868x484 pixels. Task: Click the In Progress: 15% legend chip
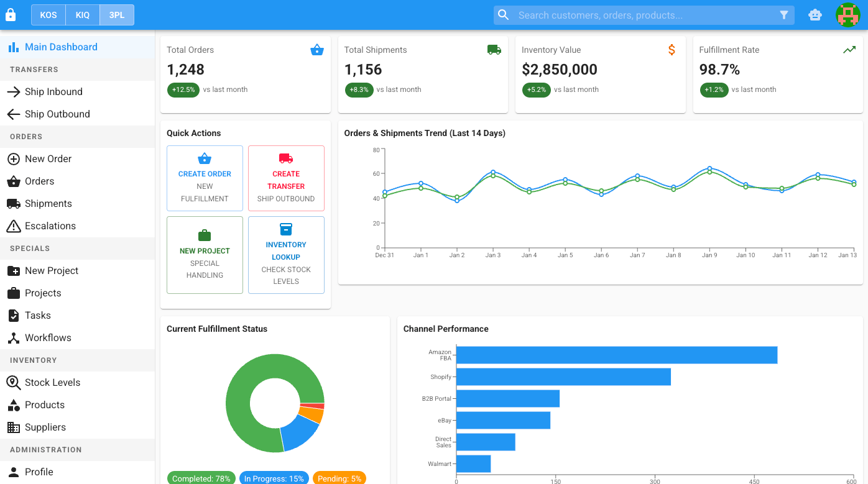coord(274,478)
